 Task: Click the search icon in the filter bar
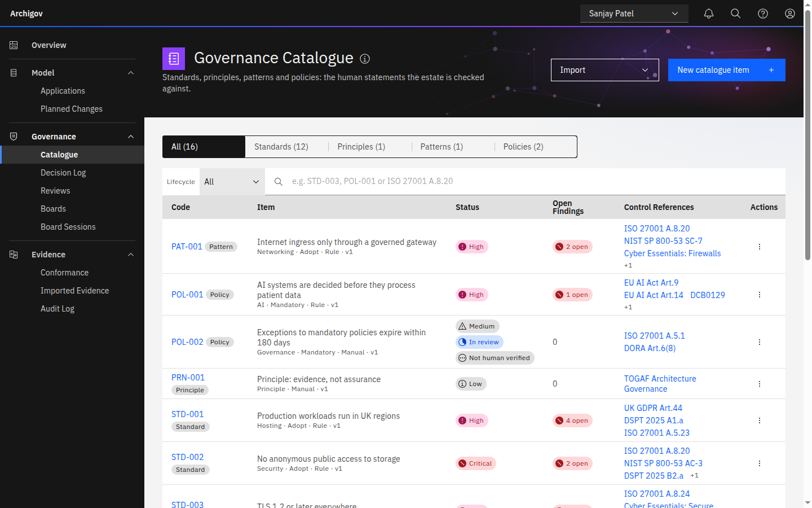[x=279, y=182]
